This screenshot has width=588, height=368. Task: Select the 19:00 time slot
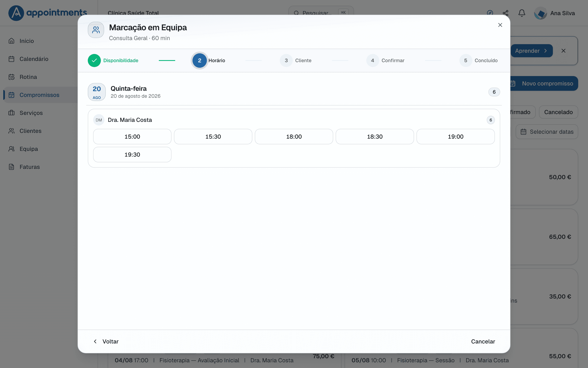pos(455,137)
